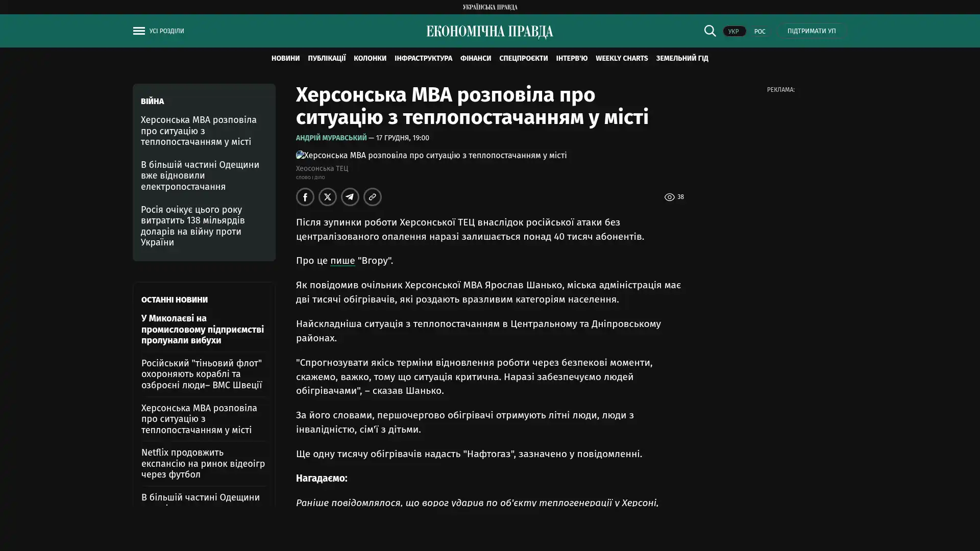Click the Економічна правда logo
Image resolution: width=980 pixels, height=551 pixels.
pyautogui.click(x=489, y=32)
